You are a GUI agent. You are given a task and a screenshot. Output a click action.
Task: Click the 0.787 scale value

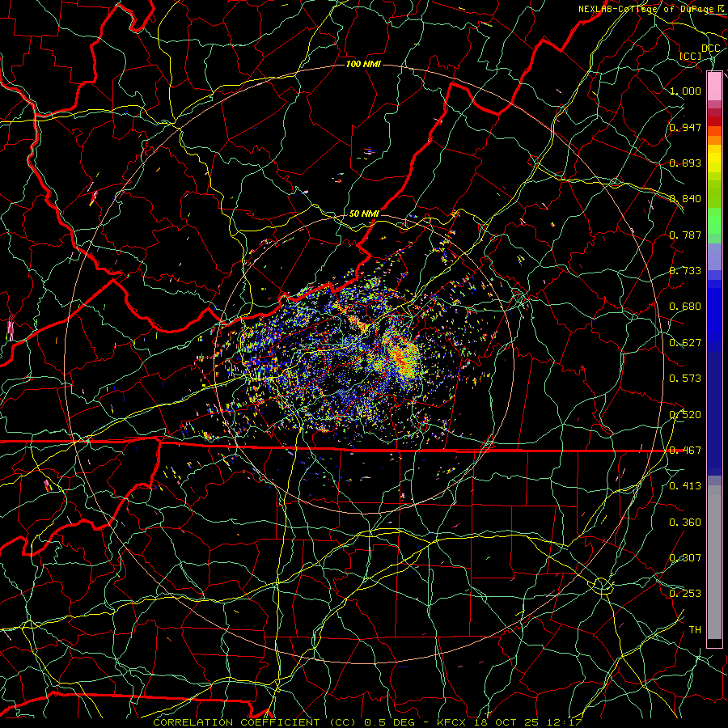pyautogui.click(x=685, y=235)
